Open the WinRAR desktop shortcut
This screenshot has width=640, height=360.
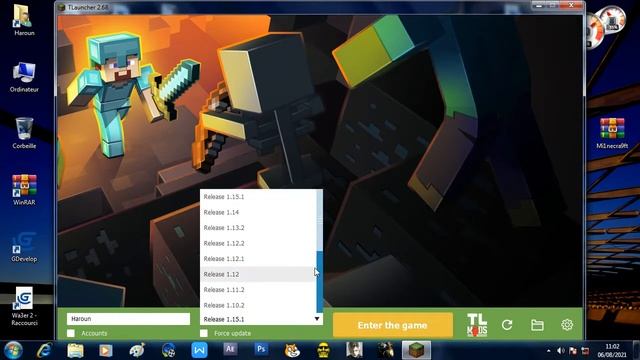tap(24, 190)
